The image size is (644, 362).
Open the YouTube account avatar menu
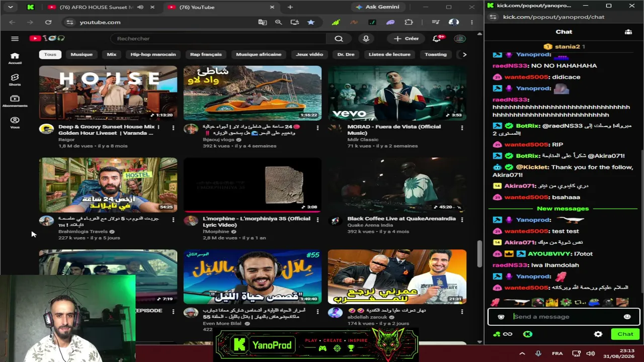coord(459,39)
